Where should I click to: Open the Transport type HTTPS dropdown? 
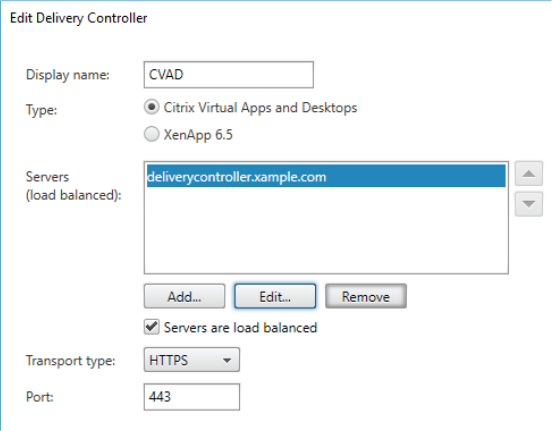tap(192, 360)
